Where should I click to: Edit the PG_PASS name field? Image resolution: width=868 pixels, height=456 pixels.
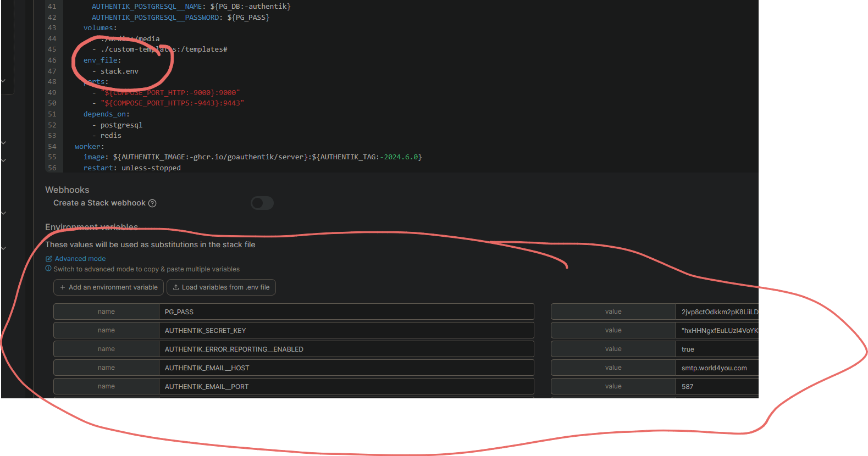(x=346, y=312)
